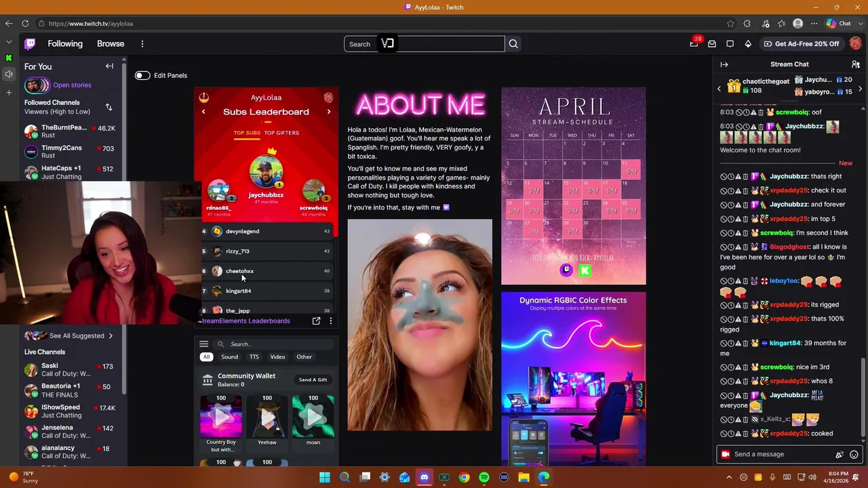Add new item with sidebar plus
Image resolution: width=868 pixels, height=488 pixels.
pyautogui.click(x=9, y=92)
